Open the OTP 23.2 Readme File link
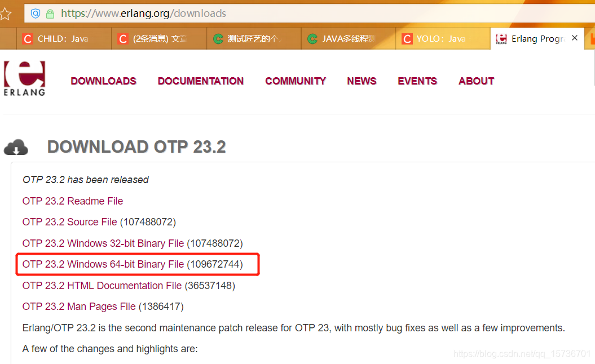 point(73,201)
